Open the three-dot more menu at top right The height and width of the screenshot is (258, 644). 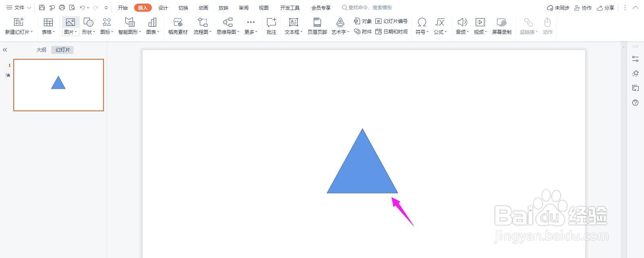pyautogui.click(x=625, y=8)
